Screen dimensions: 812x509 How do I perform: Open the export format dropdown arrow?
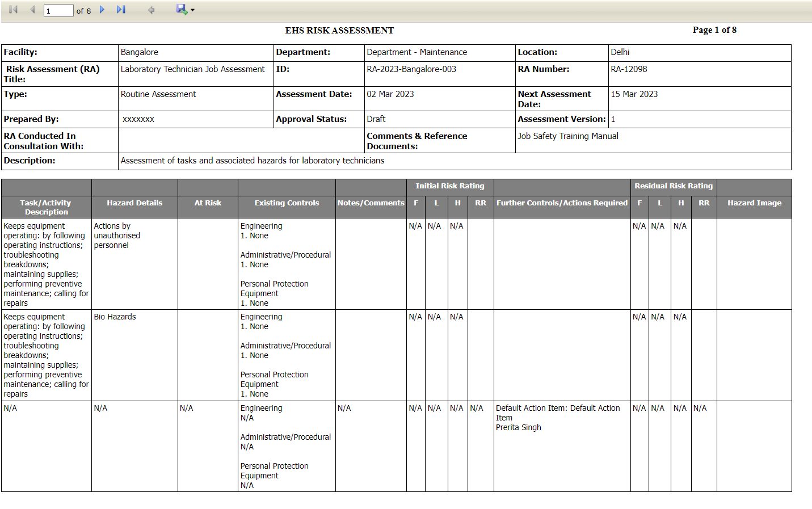pos(192,10)
